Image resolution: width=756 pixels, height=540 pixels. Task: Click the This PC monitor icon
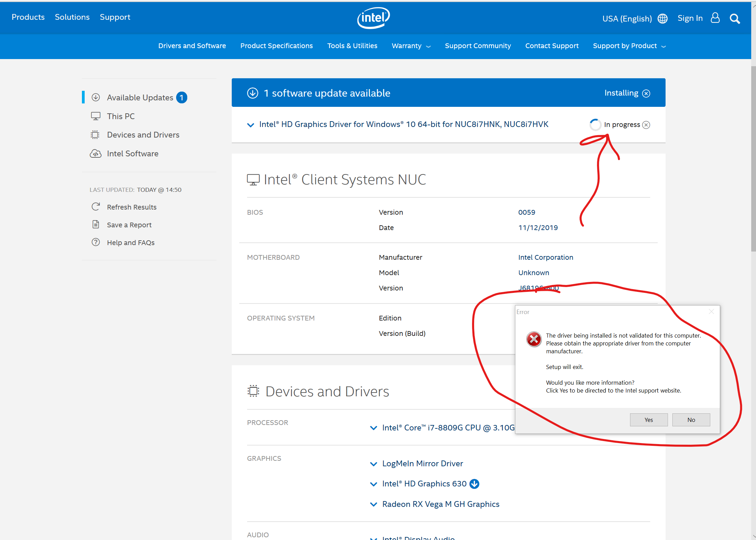(96, 116)
